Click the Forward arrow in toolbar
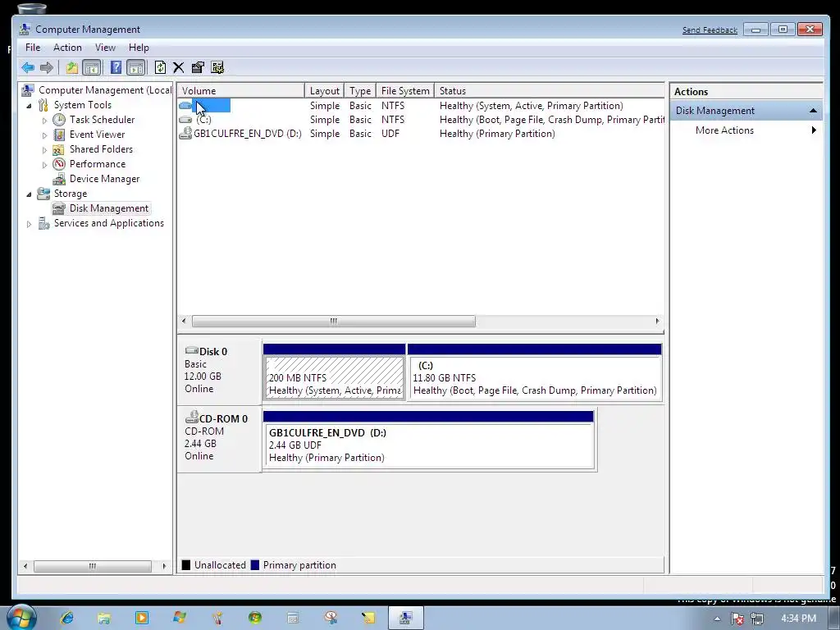The image size is (840, 630). click(x=47, y=67)
